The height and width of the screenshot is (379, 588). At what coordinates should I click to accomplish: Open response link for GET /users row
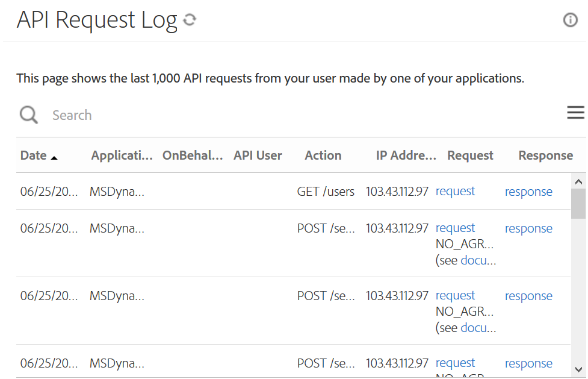tap(528, 192)
